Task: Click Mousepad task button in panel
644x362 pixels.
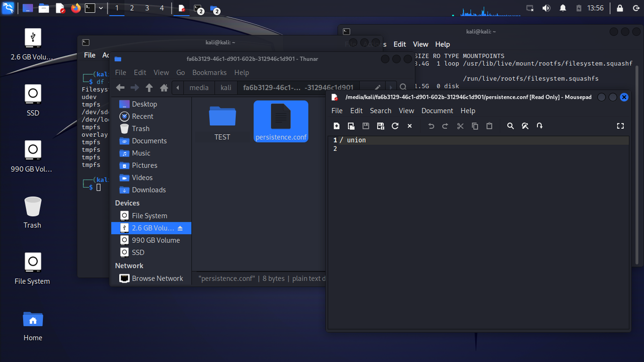Action: [182, 8]
